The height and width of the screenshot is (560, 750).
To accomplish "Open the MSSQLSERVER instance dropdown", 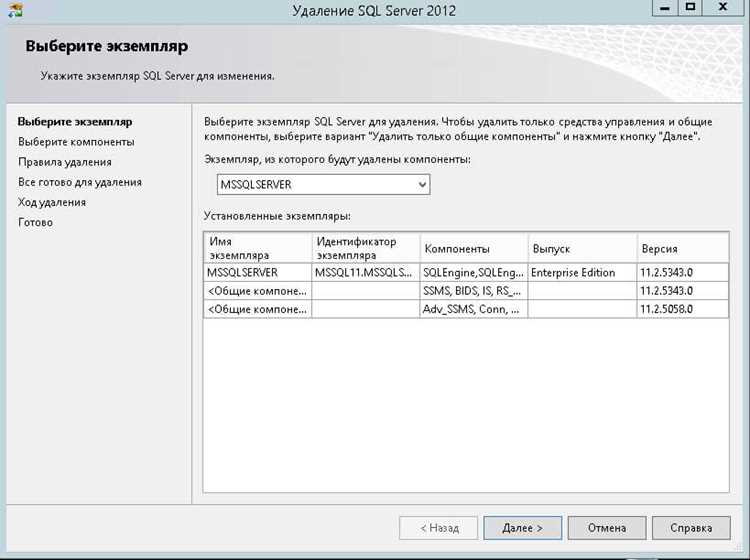I will coord(323,185).
